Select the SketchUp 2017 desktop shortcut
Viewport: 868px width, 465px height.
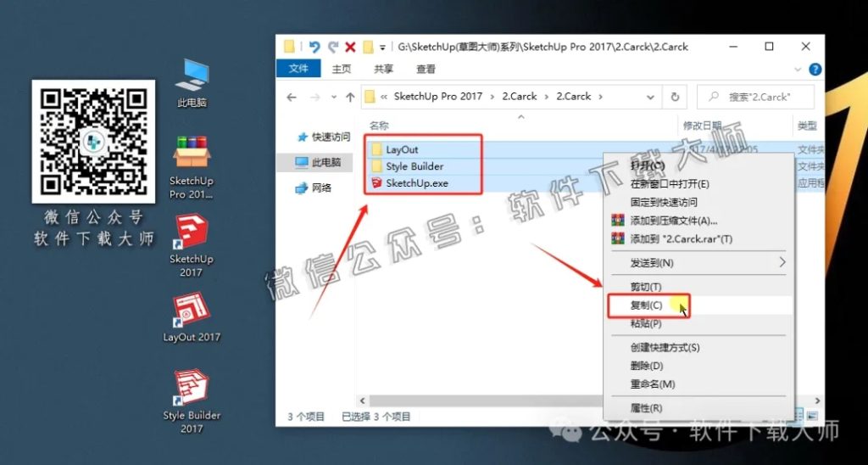(192, 245)
